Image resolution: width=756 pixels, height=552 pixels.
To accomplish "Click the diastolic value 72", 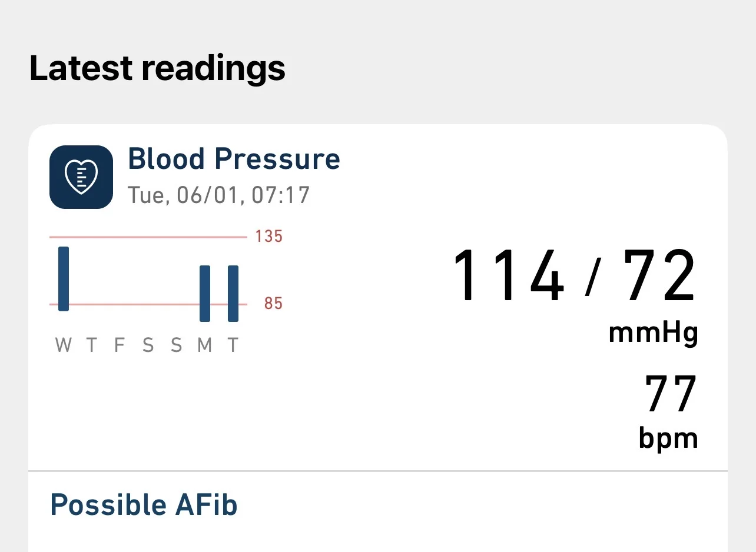I will (x=660, y=276).
